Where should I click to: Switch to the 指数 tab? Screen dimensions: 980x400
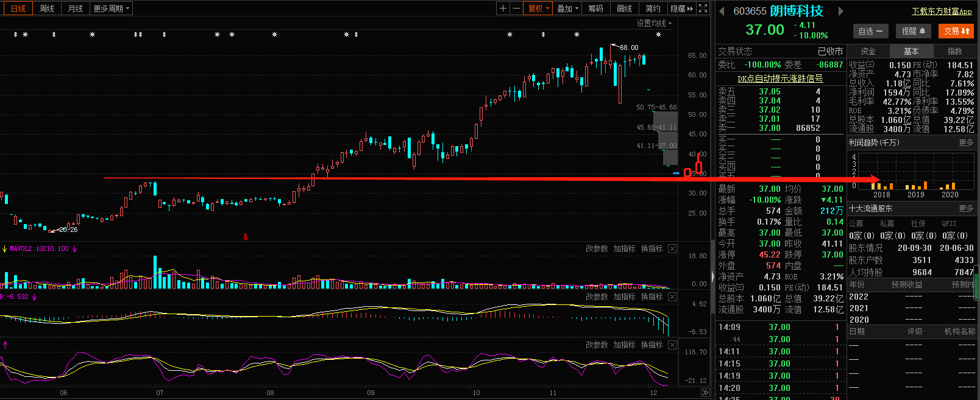point(954,51)
